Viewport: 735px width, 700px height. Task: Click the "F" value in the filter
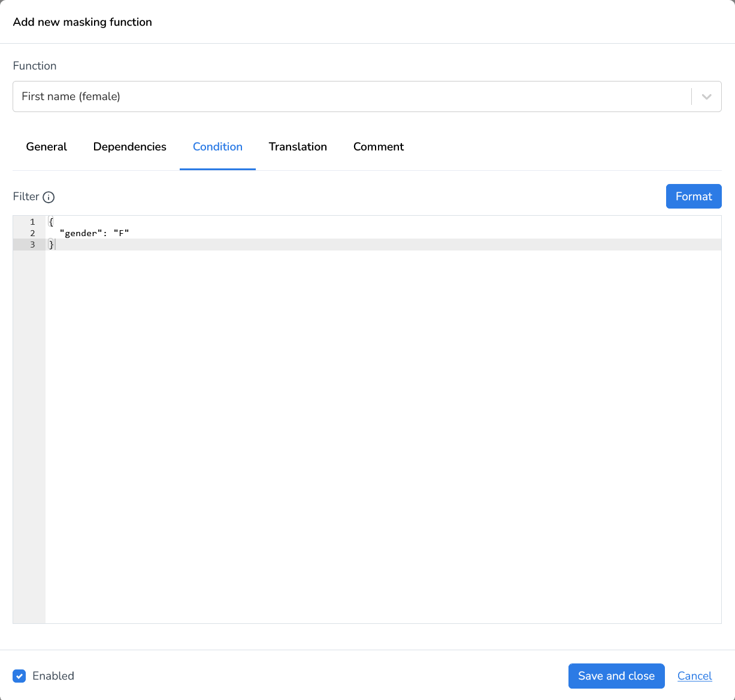coord(121,233)
